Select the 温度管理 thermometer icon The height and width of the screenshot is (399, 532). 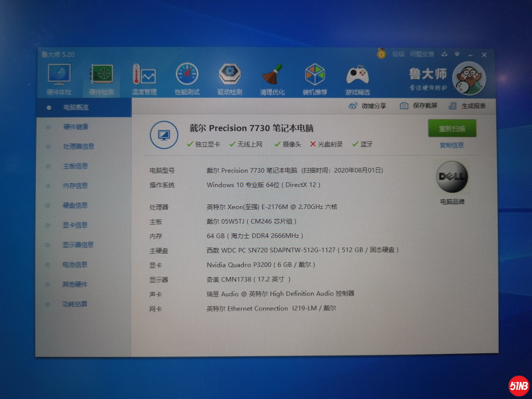tap(144, 75)
